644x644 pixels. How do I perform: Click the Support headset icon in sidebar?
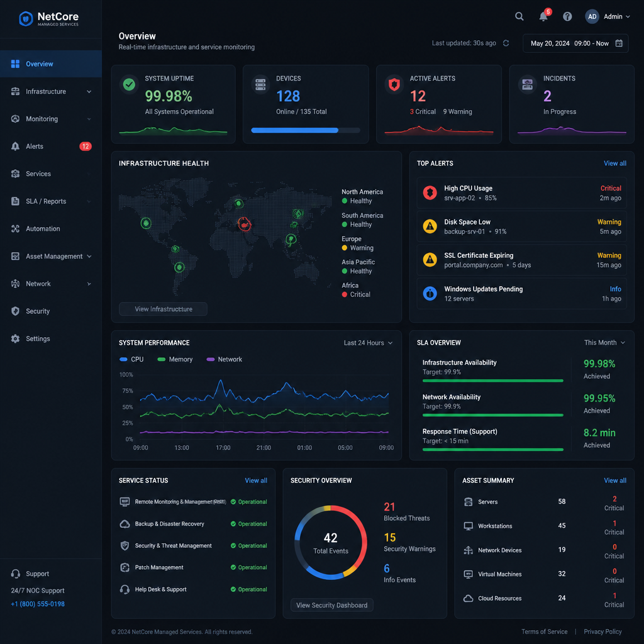(x=16, y=574)
